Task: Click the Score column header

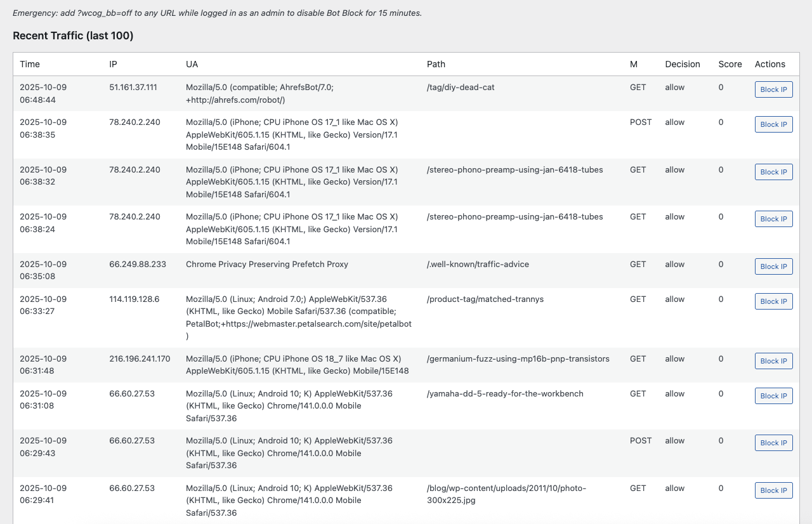Action: click(x=730, y=64)
